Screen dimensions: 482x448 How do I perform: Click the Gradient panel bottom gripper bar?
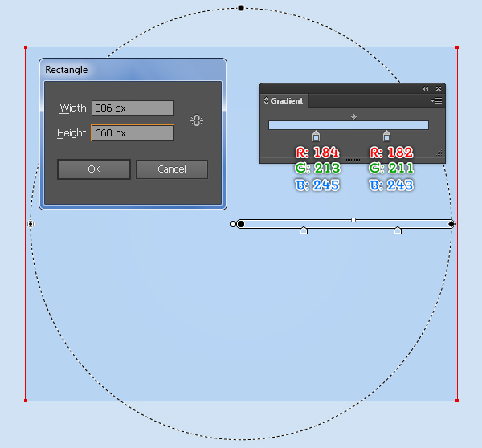point(353,160)
